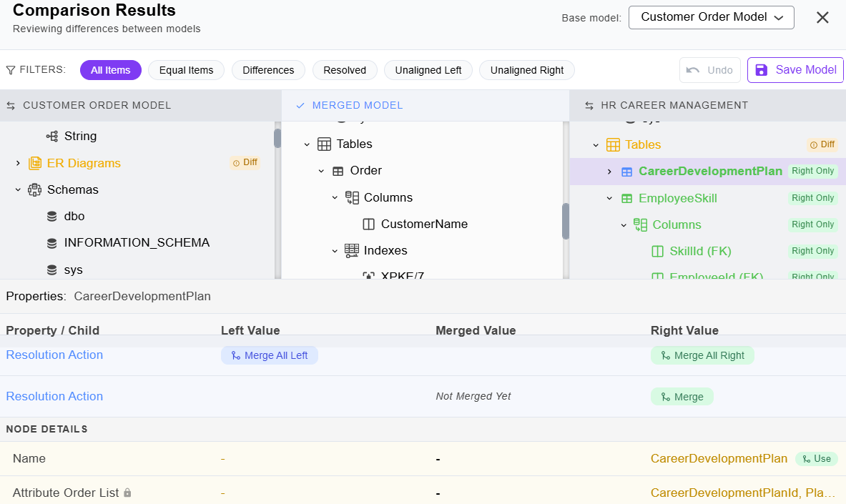Click the Diff badge on HR Tables row

coord(822,144)
